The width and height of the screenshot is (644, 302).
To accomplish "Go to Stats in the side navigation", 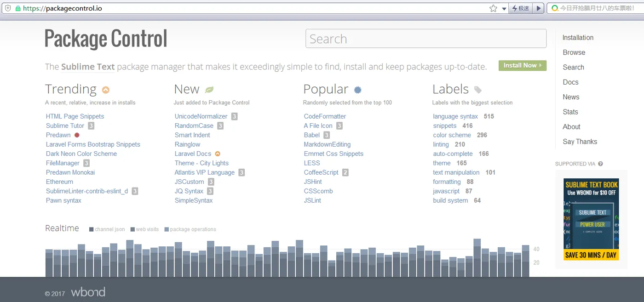I will tap(570, 112).
